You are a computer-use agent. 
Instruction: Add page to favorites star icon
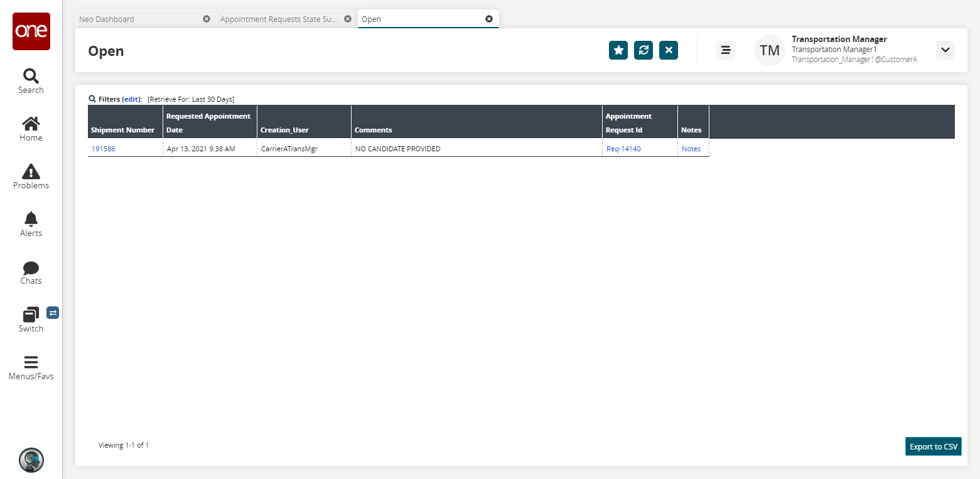pos(618,50)
